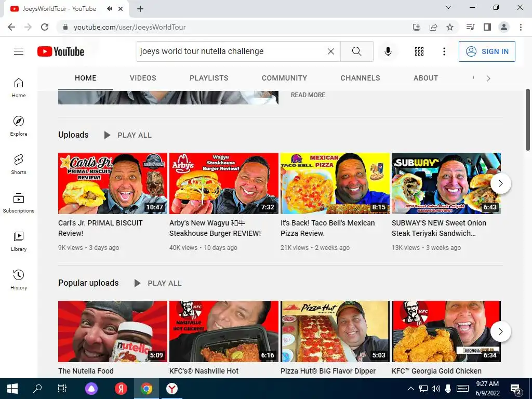
Task: Click the page vertical scrollbar
Action: (528, 119)
